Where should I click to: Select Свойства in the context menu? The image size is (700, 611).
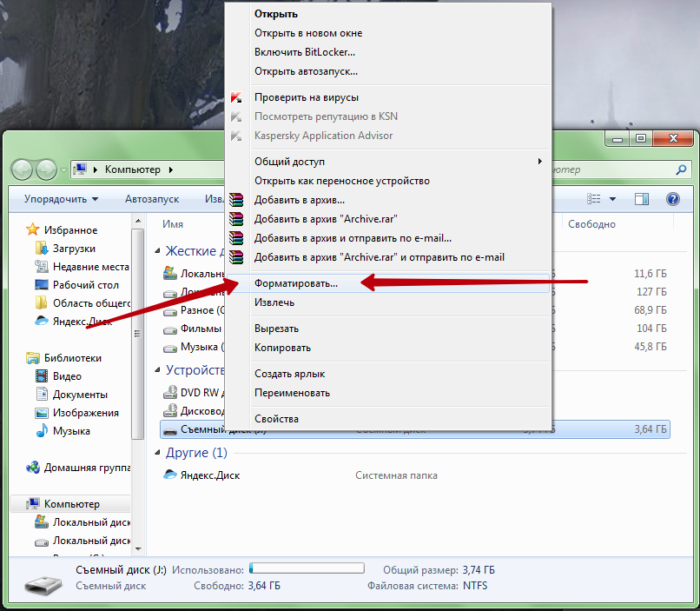(x=276, y=419)
